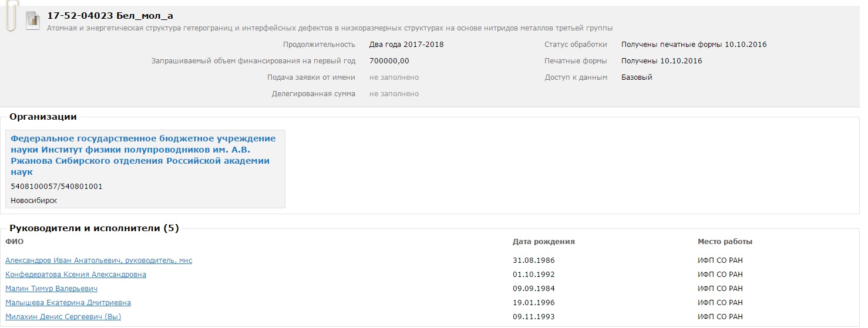Click the Руководители и исполнители (5) heading
Image resolution: width=868 pixels, height=328 pixels.
[x=94, y=228]
